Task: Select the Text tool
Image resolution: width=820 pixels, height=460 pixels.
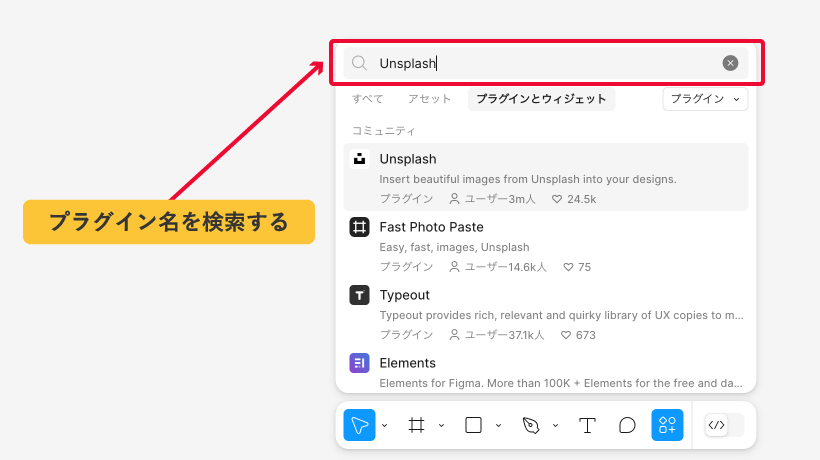Action: coord(587,425)
